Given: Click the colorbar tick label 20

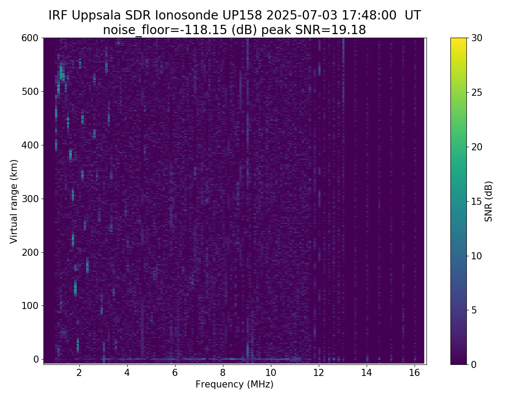Looking at the screenshot, I should [x=477, y=147].
